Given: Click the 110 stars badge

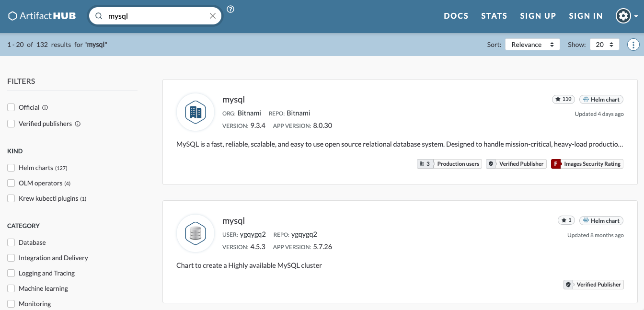Looking at the screenshot, I should point(563,99).
